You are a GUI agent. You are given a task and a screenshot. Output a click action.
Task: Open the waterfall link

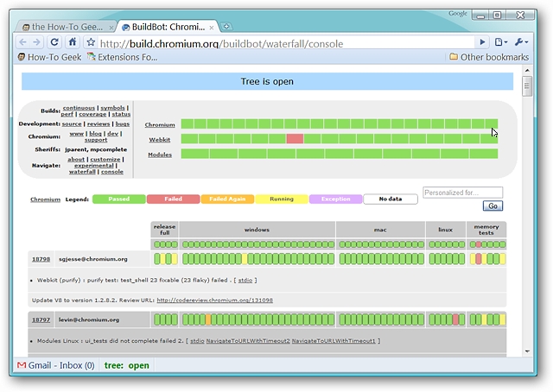(x=82, y=172)
